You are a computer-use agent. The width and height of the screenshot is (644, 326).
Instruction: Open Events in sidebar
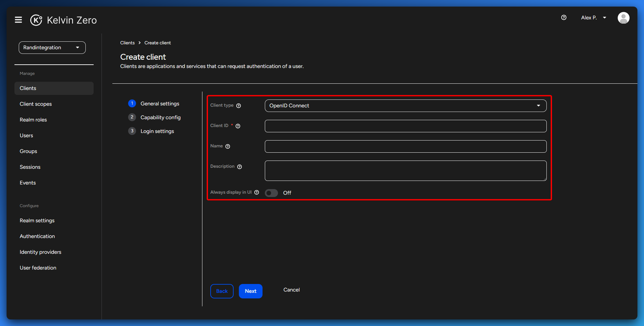[54, 183]
